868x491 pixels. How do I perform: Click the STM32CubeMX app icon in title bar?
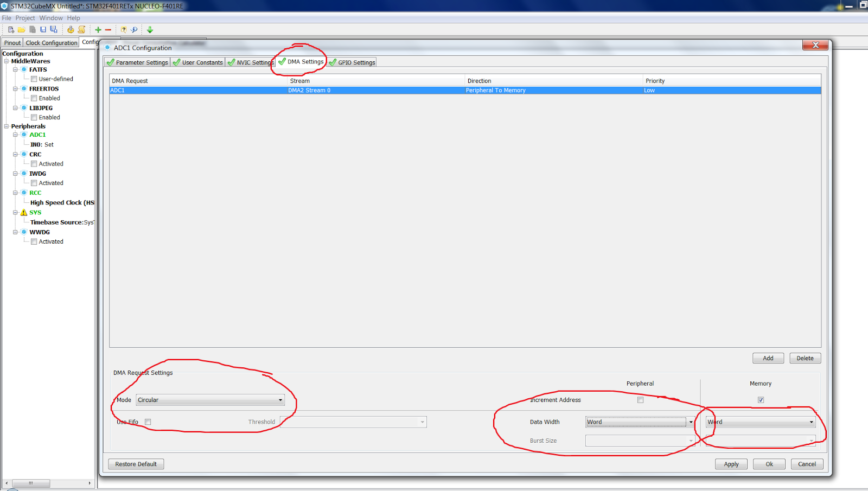tap(4, 5)
